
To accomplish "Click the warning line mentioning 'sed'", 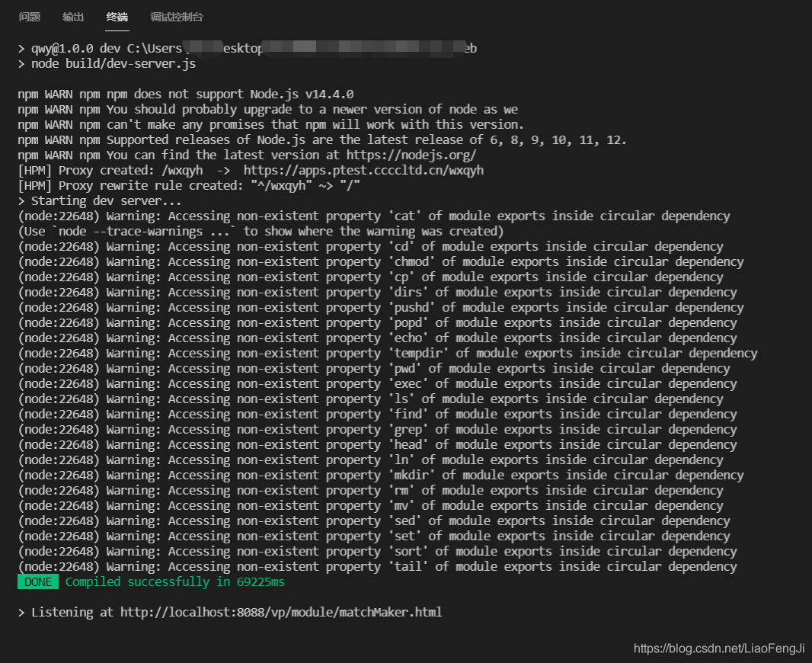I will pos(374,520).
